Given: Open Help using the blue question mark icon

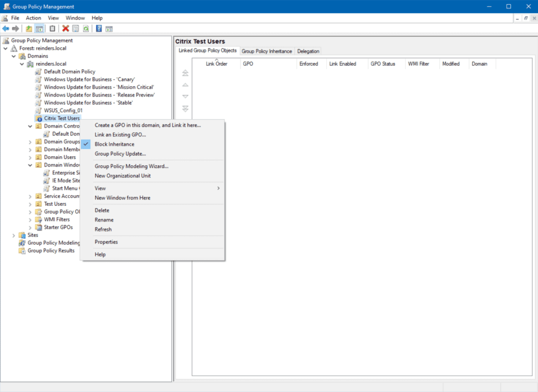Looking at the screenshot, I should click(98, 28).
